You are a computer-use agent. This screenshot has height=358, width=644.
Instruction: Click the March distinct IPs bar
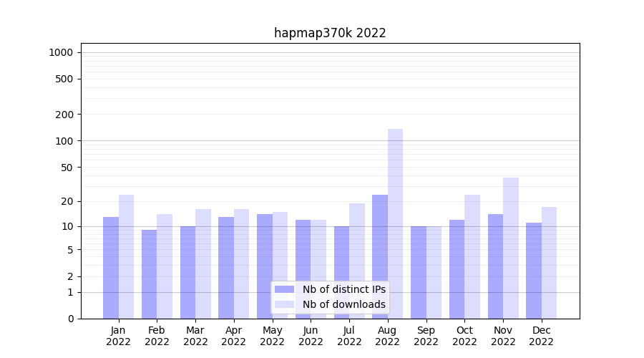[187, 271]
